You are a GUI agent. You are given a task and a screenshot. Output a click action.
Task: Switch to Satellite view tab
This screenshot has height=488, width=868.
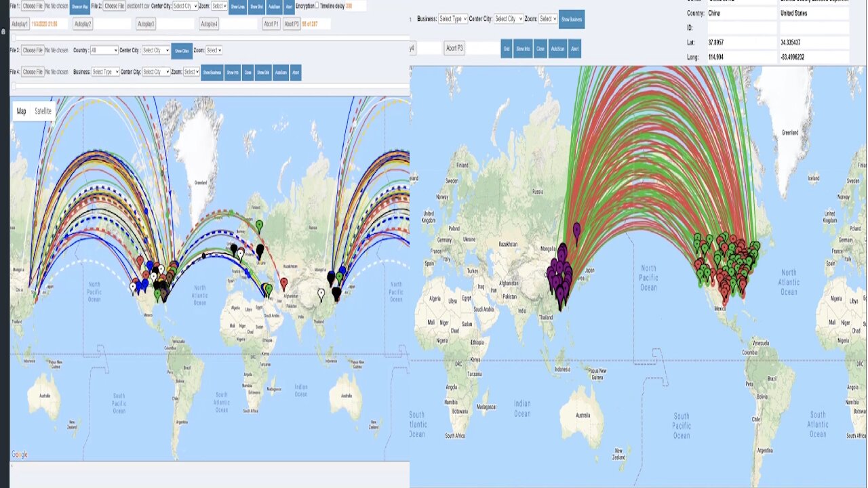(x=43, y=111)
